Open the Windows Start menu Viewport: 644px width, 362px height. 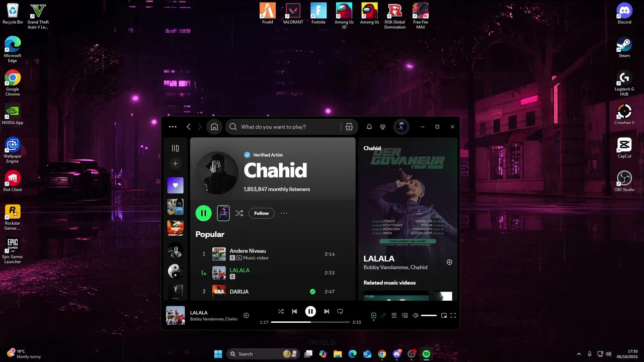218,354
